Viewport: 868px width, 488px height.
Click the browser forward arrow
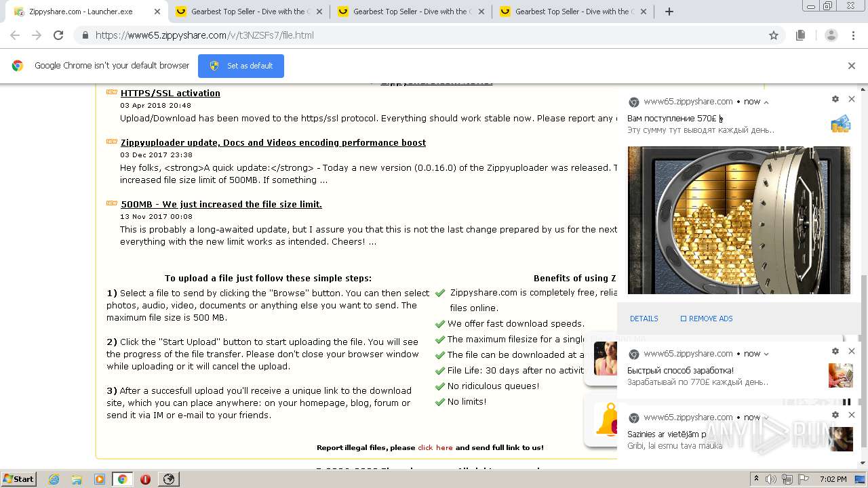[x=37, y=35]
